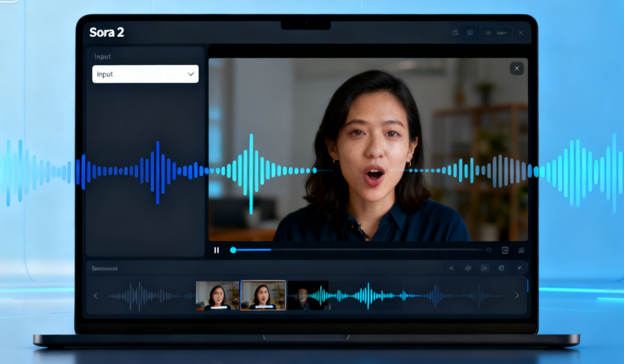Click the circular marker at progress bar end
This screenshot has height=364, width=624.
(x=489, y=250)
